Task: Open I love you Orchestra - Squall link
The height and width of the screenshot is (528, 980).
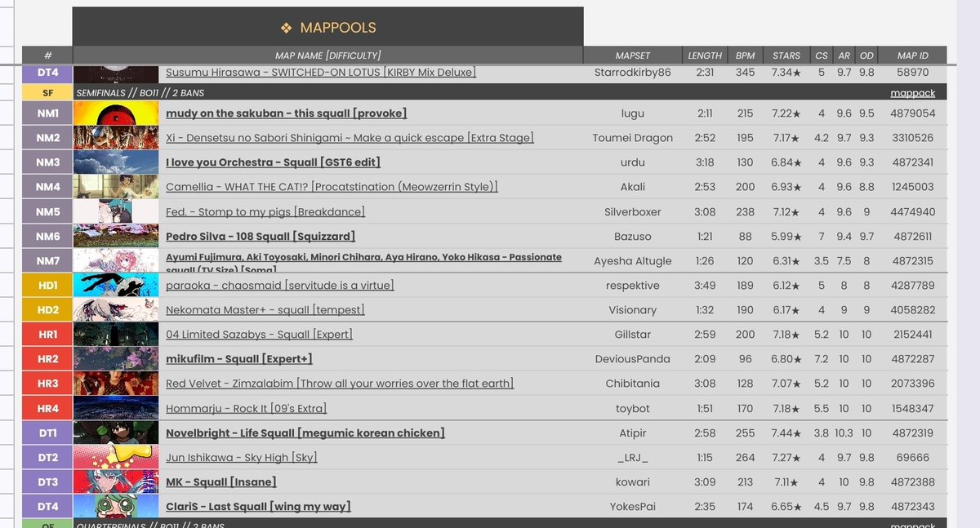Action: (x=273, y=162)
